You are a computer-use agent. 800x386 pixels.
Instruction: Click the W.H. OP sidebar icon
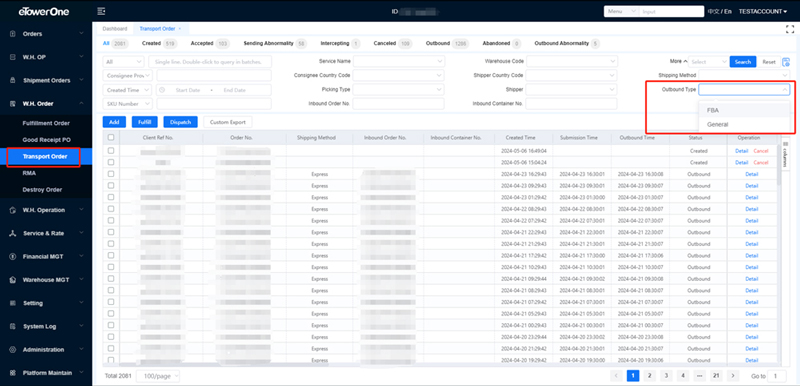(13, 57)
